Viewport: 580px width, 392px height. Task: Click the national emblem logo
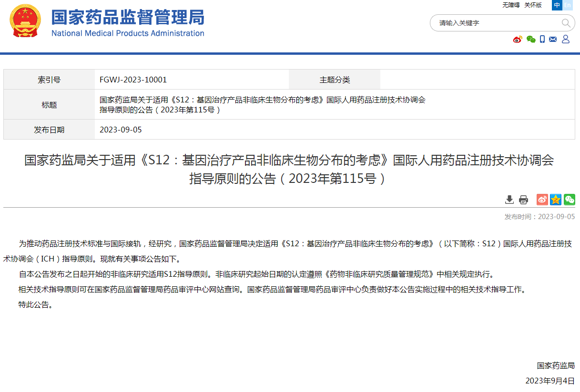tap(25, 21)
